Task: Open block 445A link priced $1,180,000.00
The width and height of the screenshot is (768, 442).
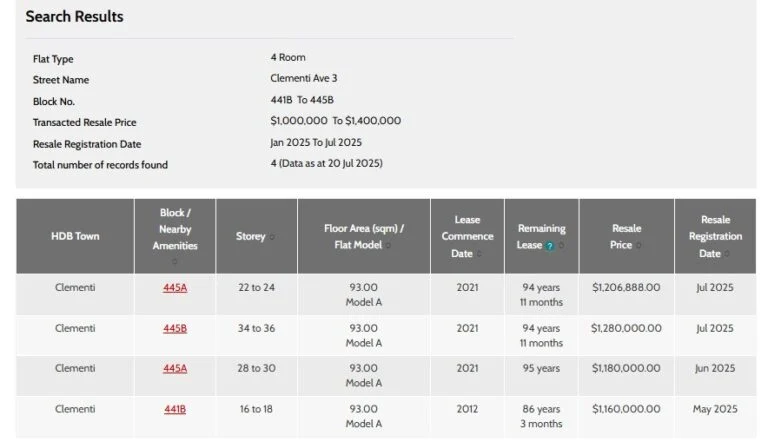Action: pos(175,368)
